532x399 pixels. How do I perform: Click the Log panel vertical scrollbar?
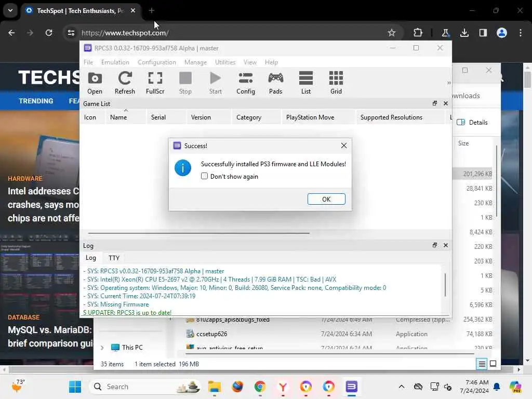click(445, 284)
